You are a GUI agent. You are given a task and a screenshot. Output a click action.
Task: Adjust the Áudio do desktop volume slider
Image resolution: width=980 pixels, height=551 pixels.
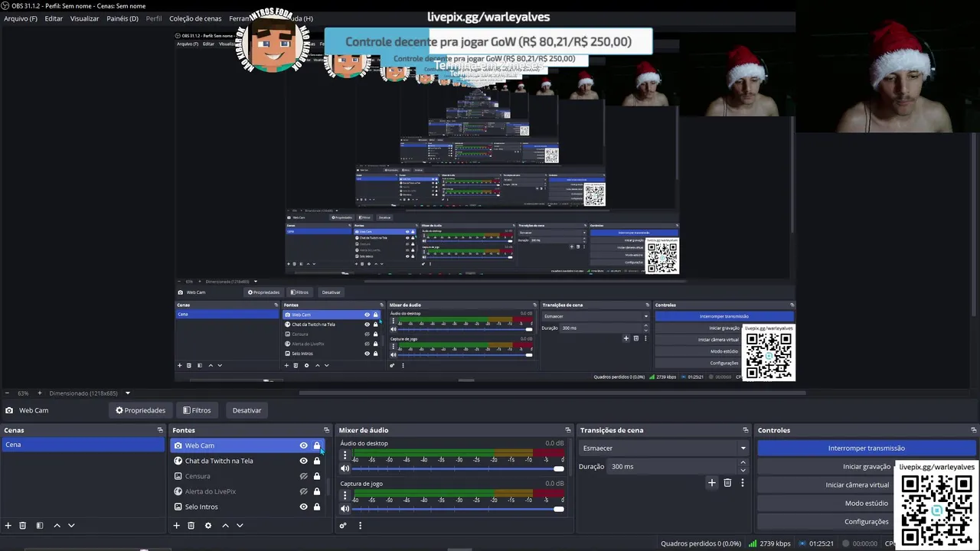[458, 468]
